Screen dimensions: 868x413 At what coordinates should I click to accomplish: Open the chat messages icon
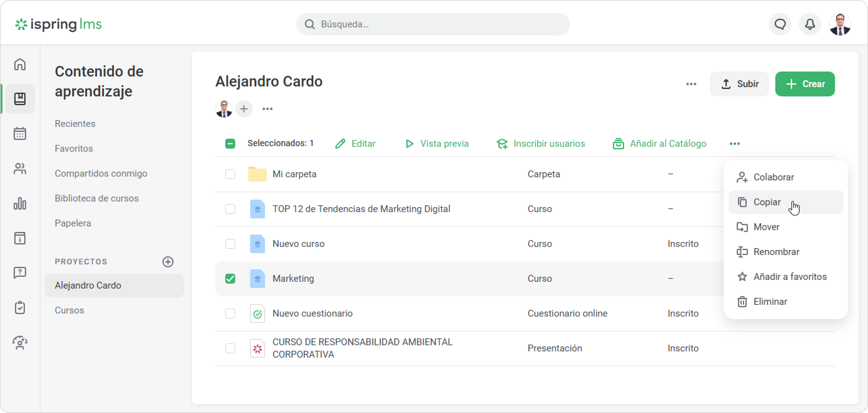[x=780, y=24]
